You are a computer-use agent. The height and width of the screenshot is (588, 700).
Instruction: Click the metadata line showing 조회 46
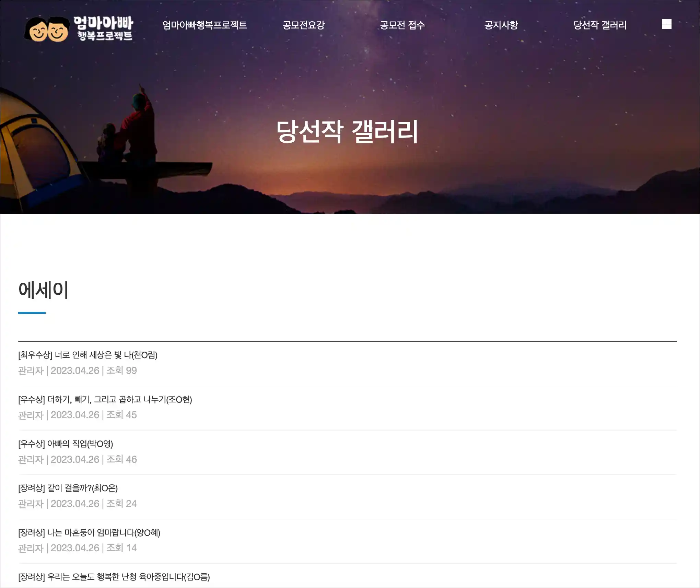[x=78, y=459]
